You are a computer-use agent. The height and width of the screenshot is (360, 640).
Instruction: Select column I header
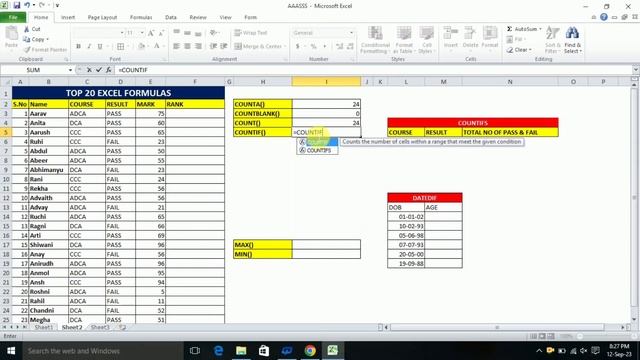coord(326,82)
